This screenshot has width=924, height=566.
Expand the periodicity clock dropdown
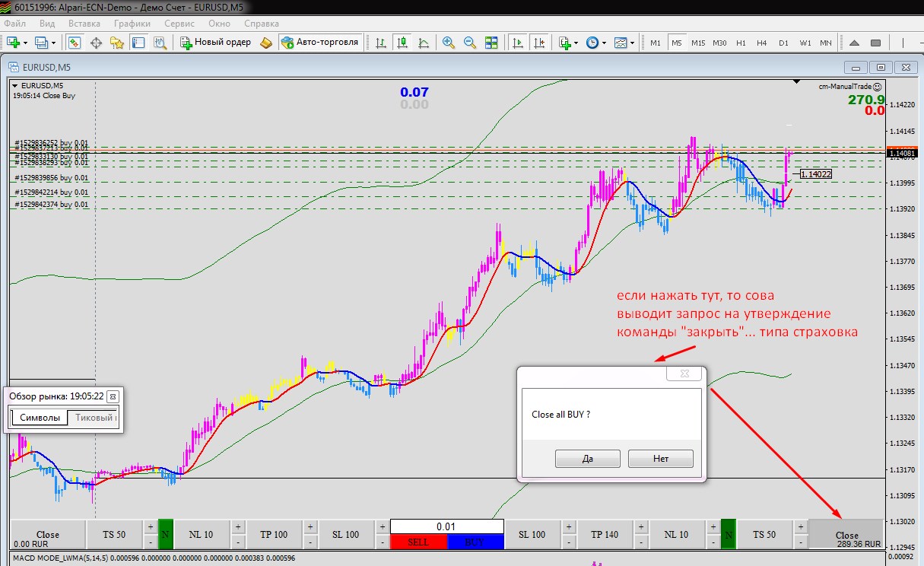604,43
